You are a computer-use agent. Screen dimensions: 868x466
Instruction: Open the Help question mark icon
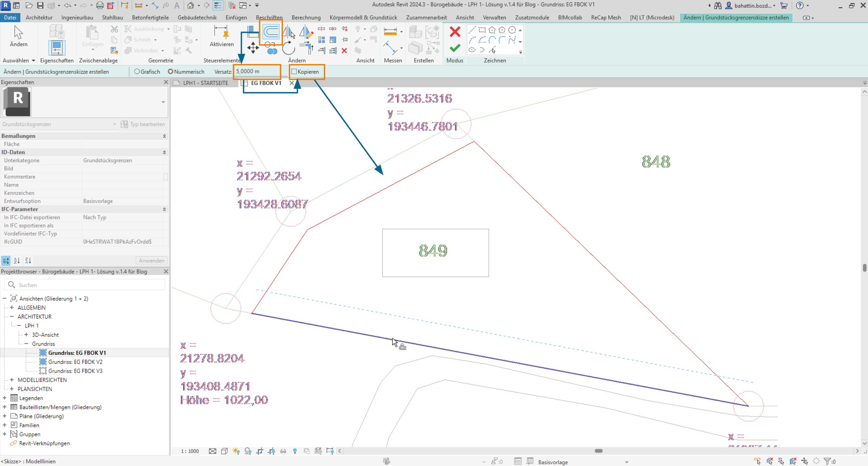[x=800, y=5]
